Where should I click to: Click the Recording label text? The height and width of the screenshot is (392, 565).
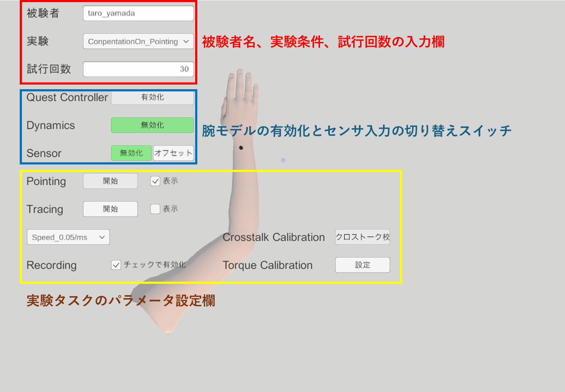[52, 265]
